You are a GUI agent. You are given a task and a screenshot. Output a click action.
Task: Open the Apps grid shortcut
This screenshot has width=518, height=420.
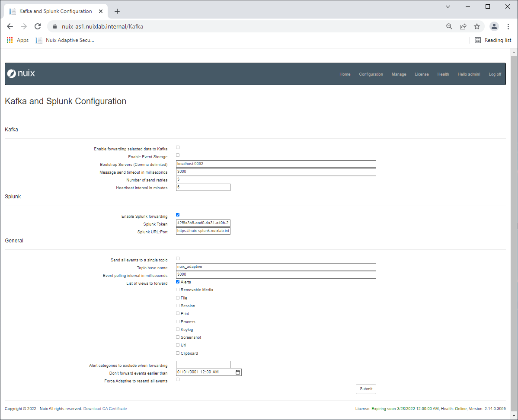(x=17, y=40)
